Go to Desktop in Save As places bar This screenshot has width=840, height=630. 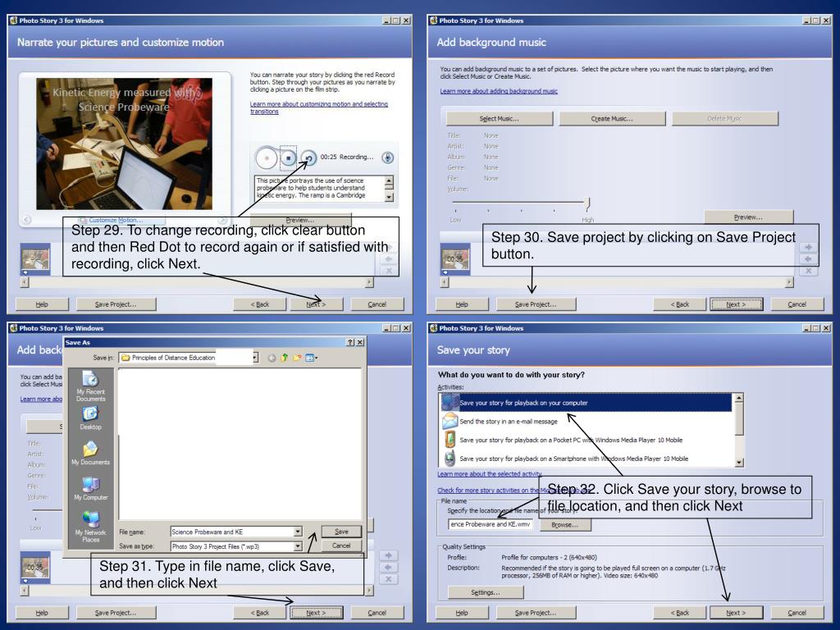(x=90, y=418)
